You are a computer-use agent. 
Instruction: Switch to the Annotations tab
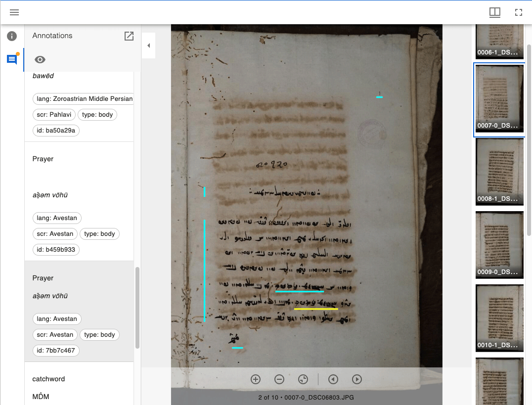pos(12,59)
